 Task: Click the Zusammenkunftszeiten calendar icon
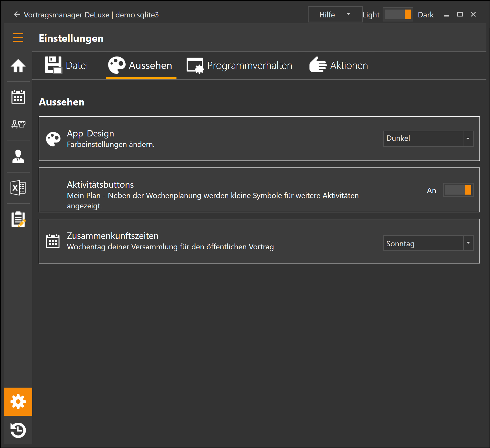click(x=53, y=241)
